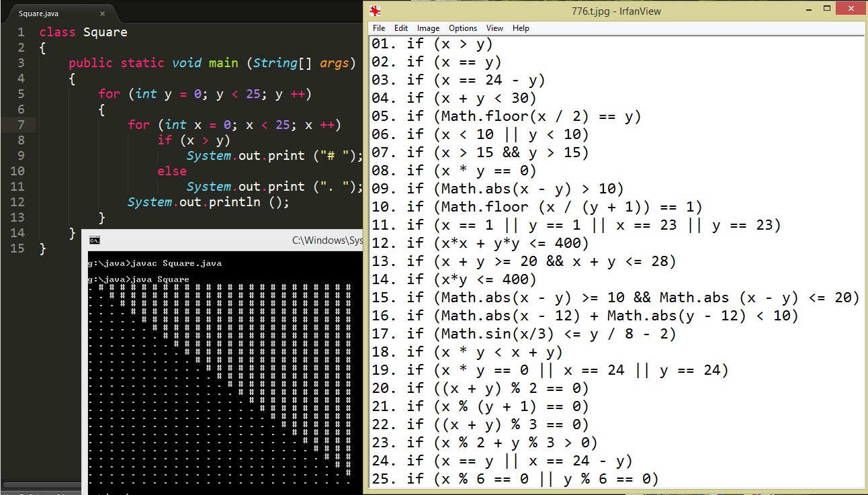Click the 'class Square' code line
Image resolution: width=868 pixels, height=495 pixels.
(x=83, y=32)
